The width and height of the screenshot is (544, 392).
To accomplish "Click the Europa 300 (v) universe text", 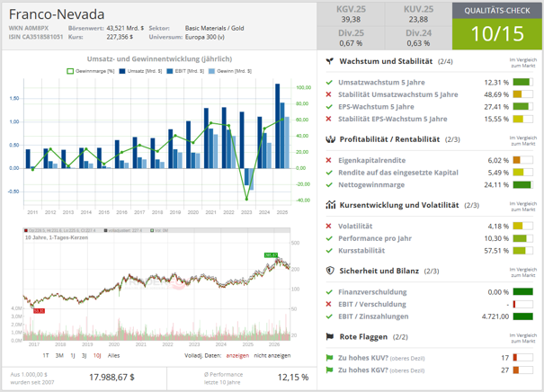I will [205, 37].
